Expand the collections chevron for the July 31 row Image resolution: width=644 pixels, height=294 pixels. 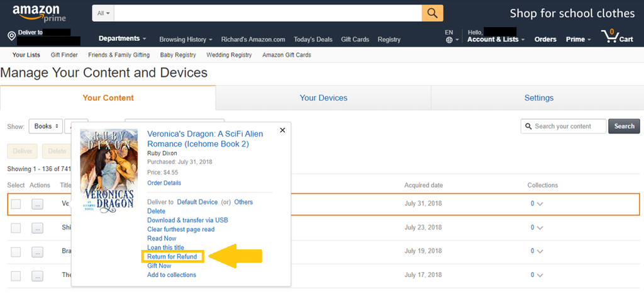pos(540,203)
